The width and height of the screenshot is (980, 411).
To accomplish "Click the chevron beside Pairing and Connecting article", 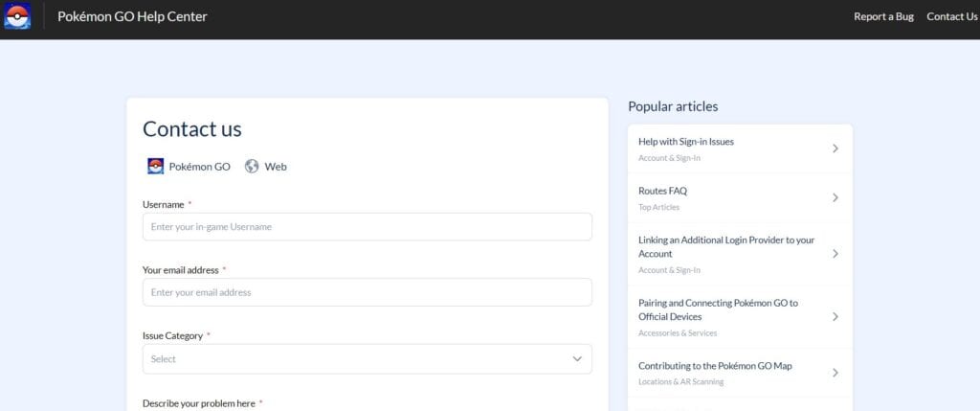I will pos(835,317).
